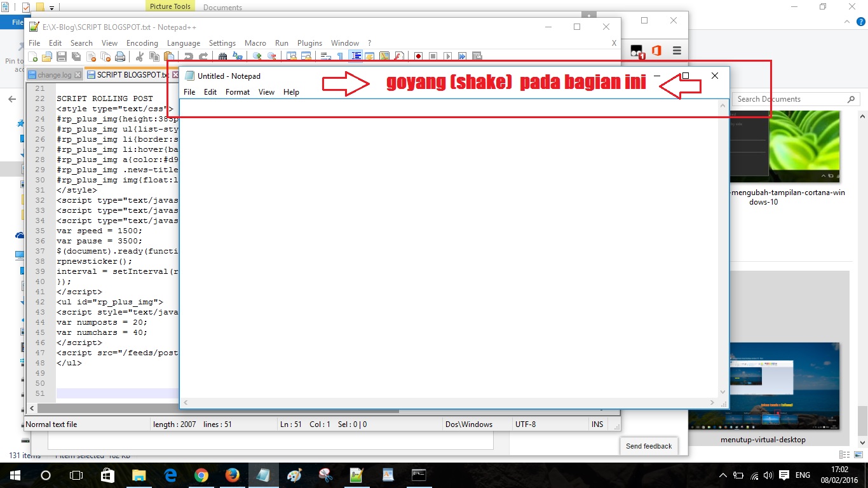The image size is (868, 488).
Task: Click the Zoom Out icon in Notepad++
Action: pyautogui.click(x=271, y=57)
